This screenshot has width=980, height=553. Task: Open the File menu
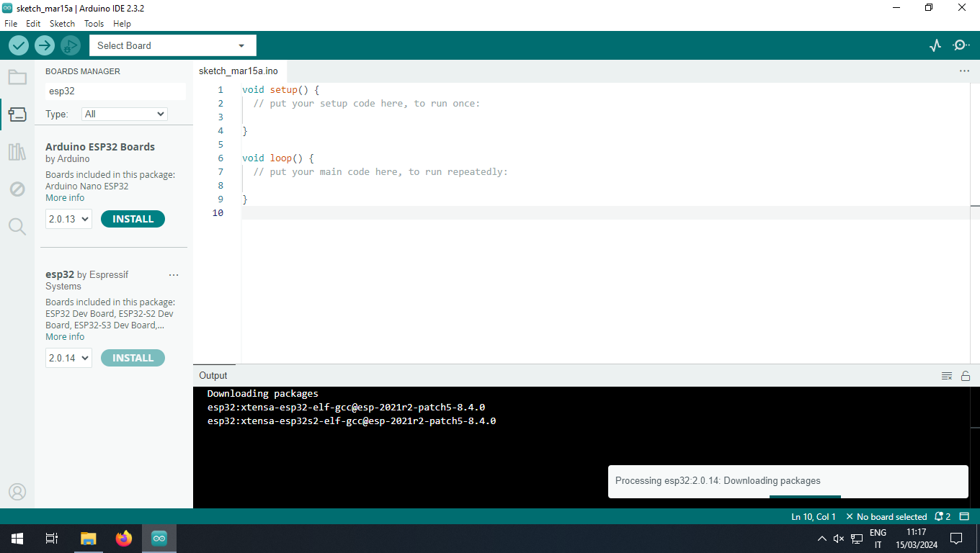click(11, 24)
